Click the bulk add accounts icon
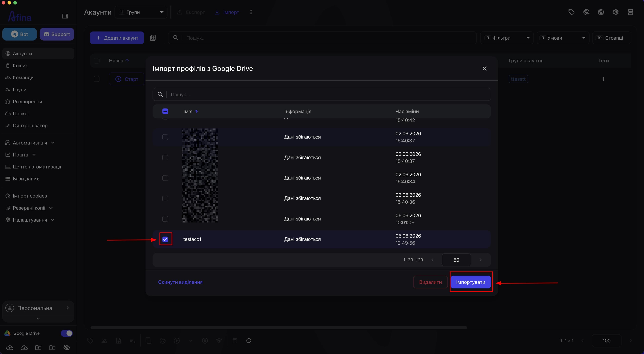 coord(153,38)
